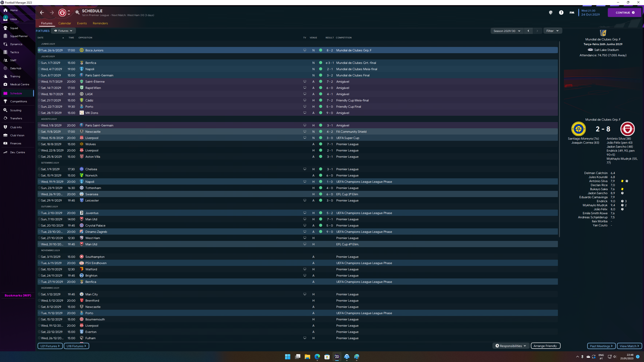The image size is (644, 362).
Task: Open the Tactics sidebar icon
Action: tap(6, 52)
